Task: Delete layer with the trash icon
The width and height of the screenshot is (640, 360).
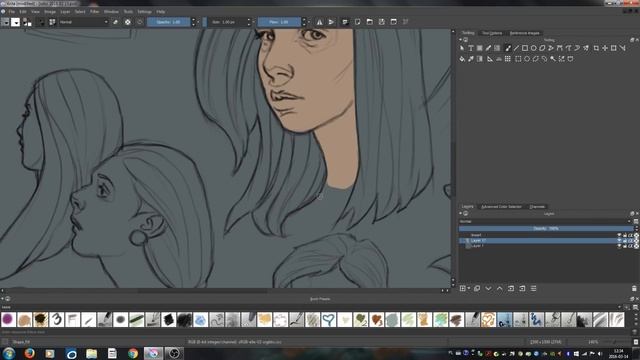Action: (634, 288)
